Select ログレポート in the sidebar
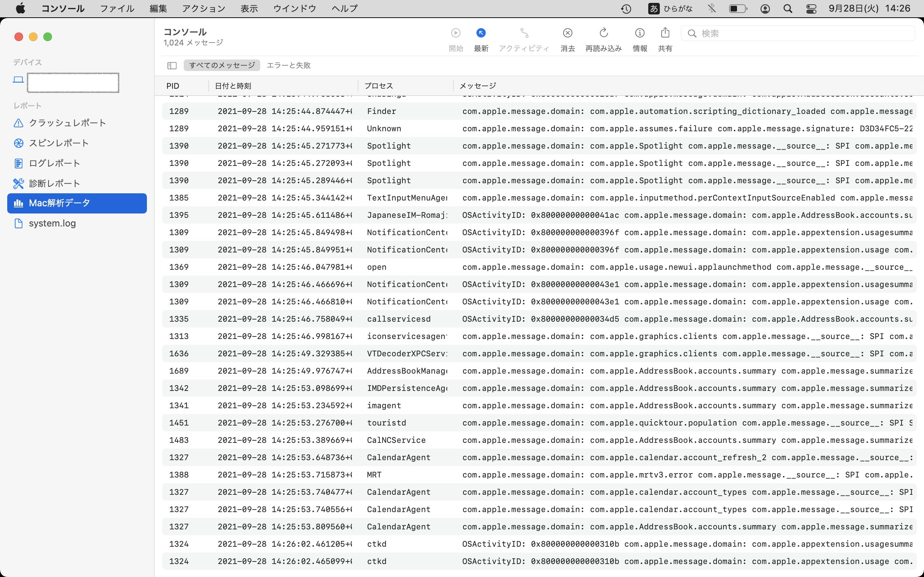This screenshot has width=924, height=577. [55, 163]
